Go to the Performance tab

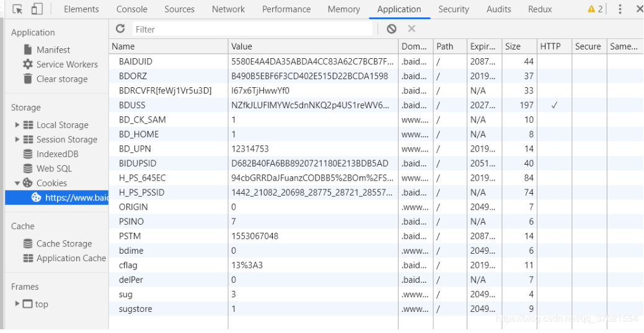pos(286,9)
